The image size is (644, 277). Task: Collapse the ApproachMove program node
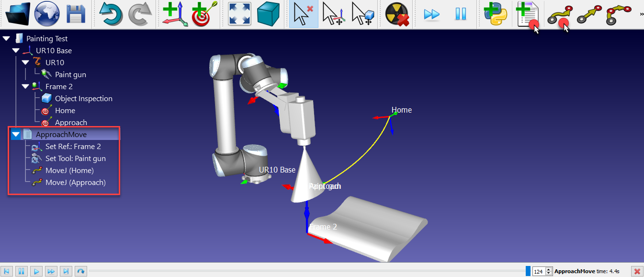16,135
